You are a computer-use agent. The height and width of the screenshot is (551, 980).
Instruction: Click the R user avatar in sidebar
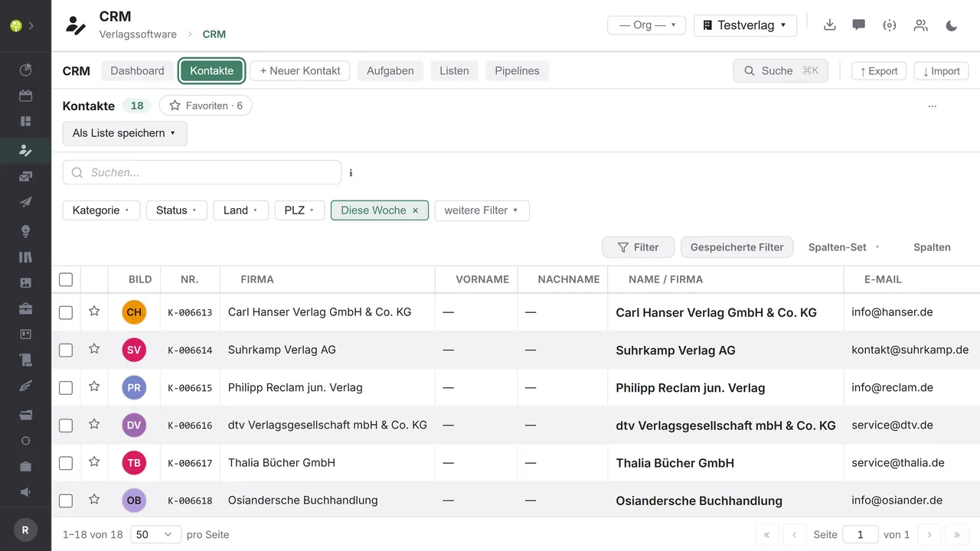pyautogui.click(x=25, y=530)
